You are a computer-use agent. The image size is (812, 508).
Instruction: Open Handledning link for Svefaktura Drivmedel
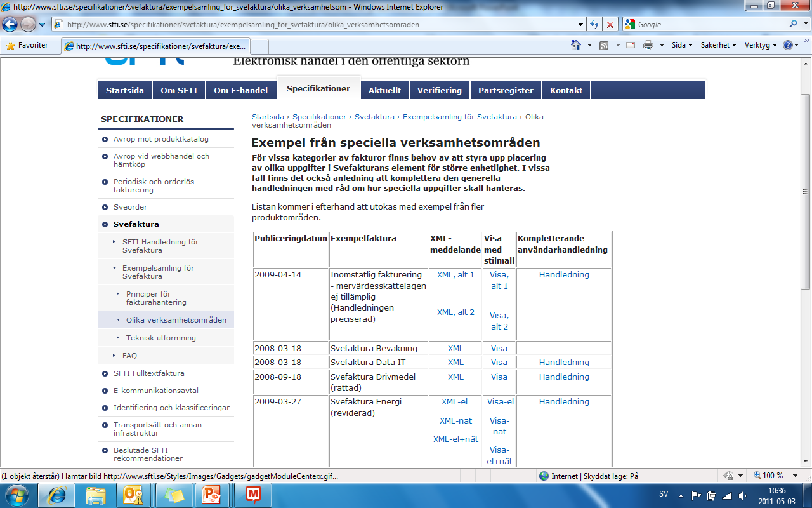564,377
